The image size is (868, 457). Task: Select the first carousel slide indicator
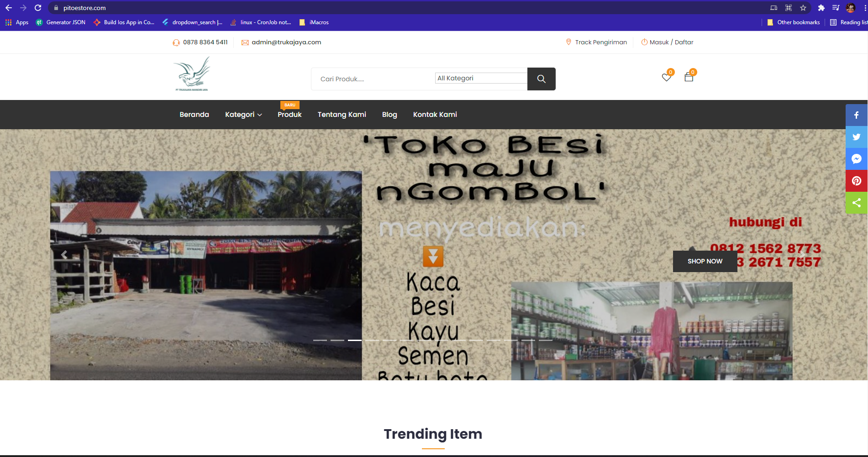(x=320, y=340)
